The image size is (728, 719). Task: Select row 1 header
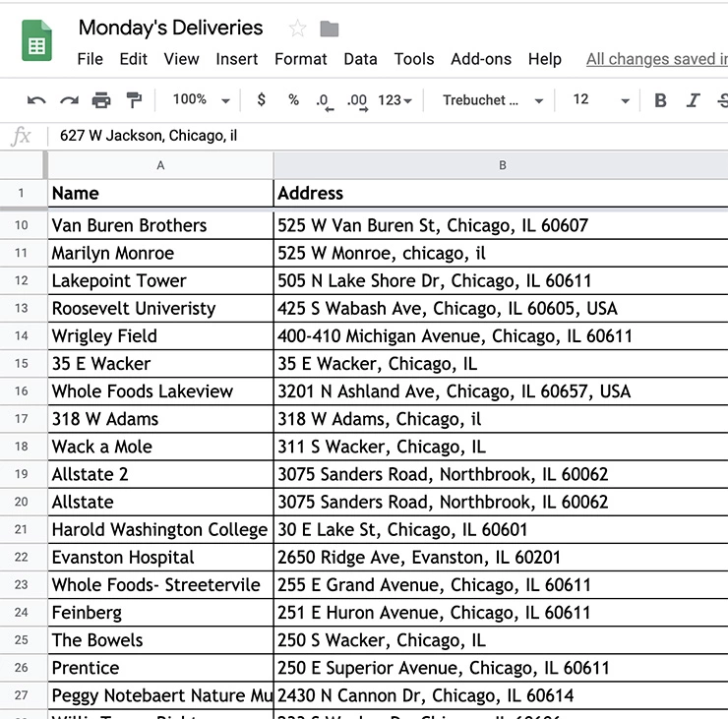(x=22, y=193)
